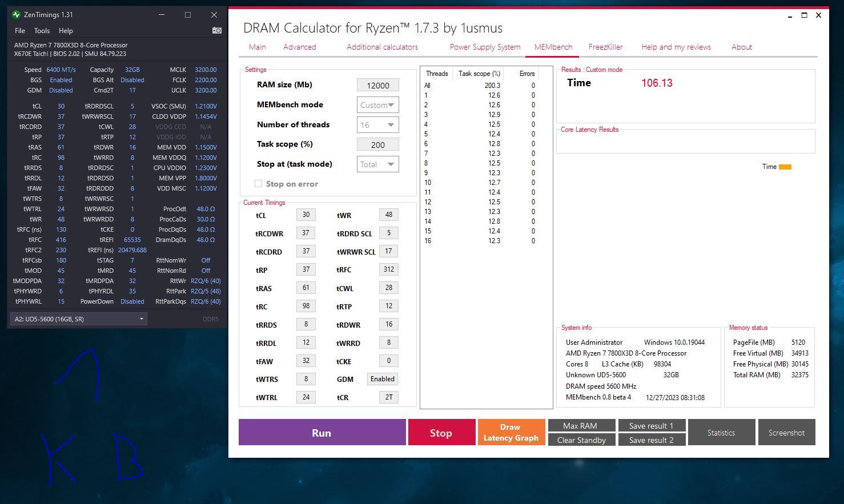Viewport: 844px width, 504px height.
Task: Expand the A2: UD5-5600 module selector
Action: point(79,319)
